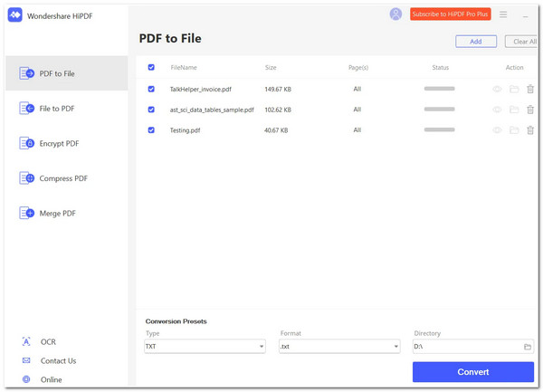Click the OCR icon in sidebar
Screen dimensions: 543x392
pyautogui.click(x=26, y=342)
